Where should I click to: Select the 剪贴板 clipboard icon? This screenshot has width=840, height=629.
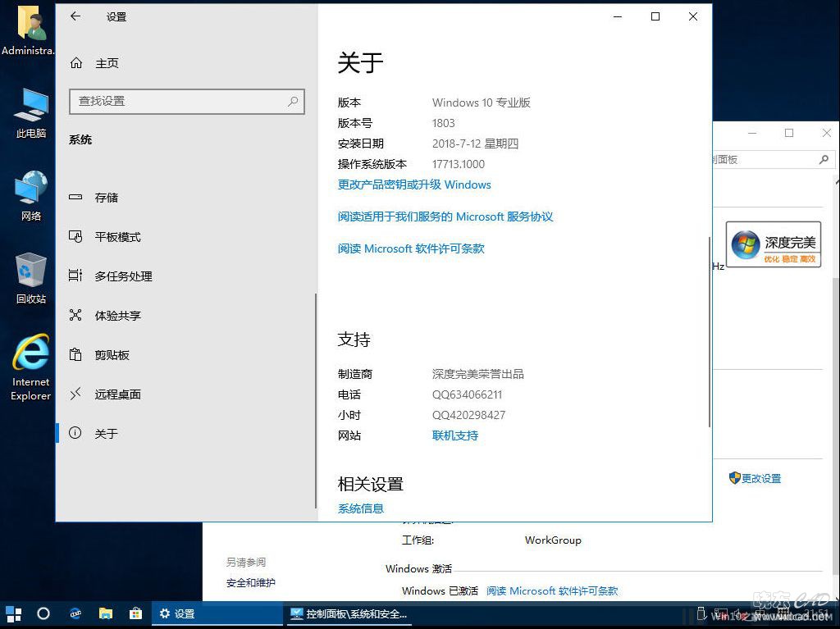tap(75, 354)
